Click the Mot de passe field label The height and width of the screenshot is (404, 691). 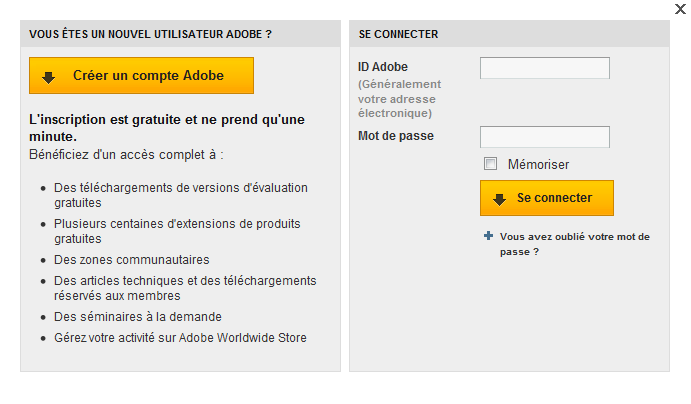tap(396, 136)
